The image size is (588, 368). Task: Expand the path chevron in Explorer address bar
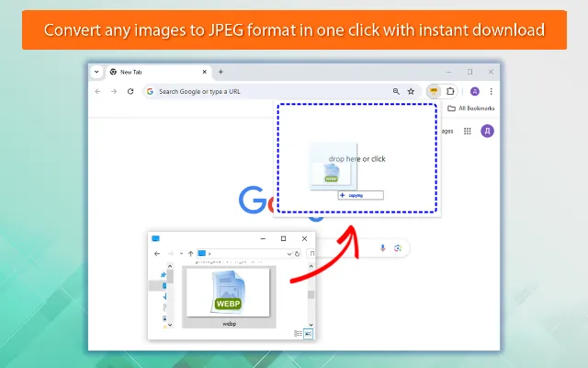209,254
